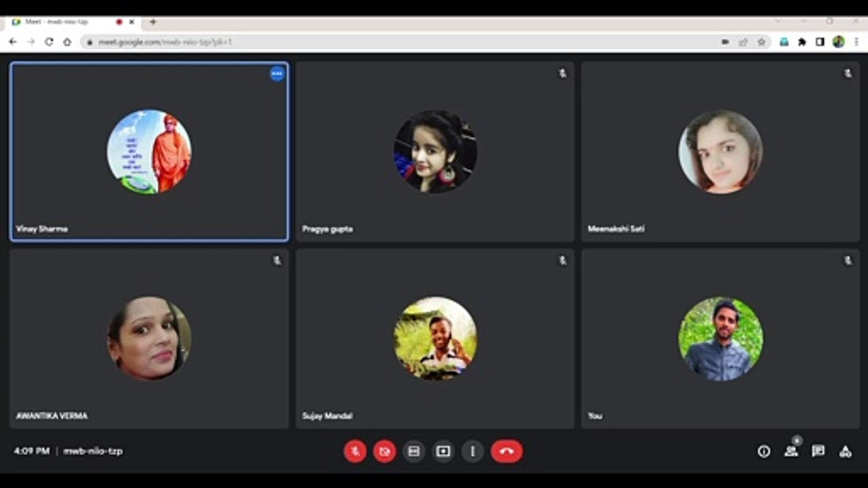Select the Meet browser tab

(x=73, y=22)
